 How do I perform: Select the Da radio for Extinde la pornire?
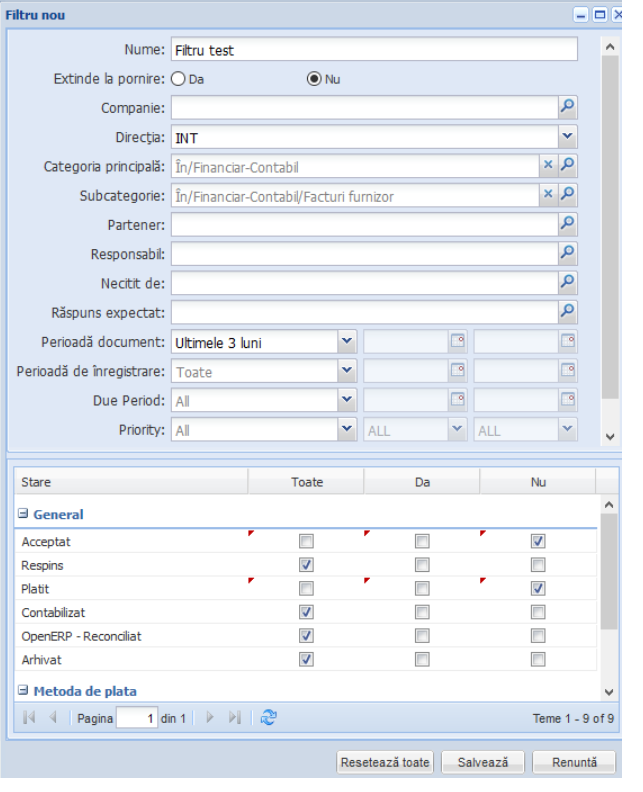coord(180,79)
